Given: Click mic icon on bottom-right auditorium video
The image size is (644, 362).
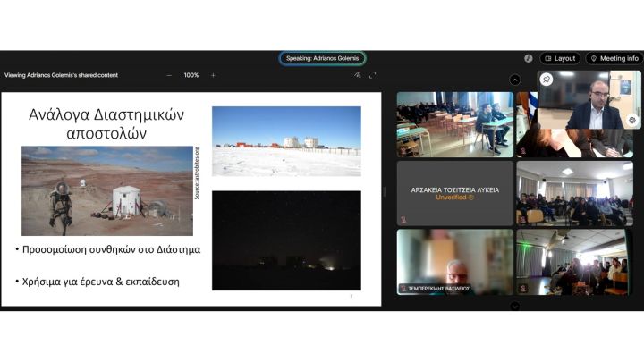Looking at the screenshot, I should pos(523,289).
